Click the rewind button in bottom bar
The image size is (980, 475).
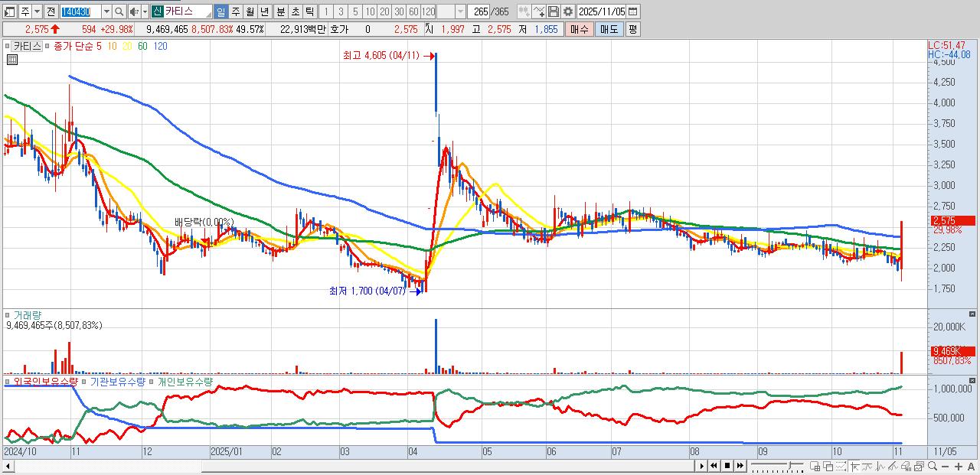pos(714,466)
